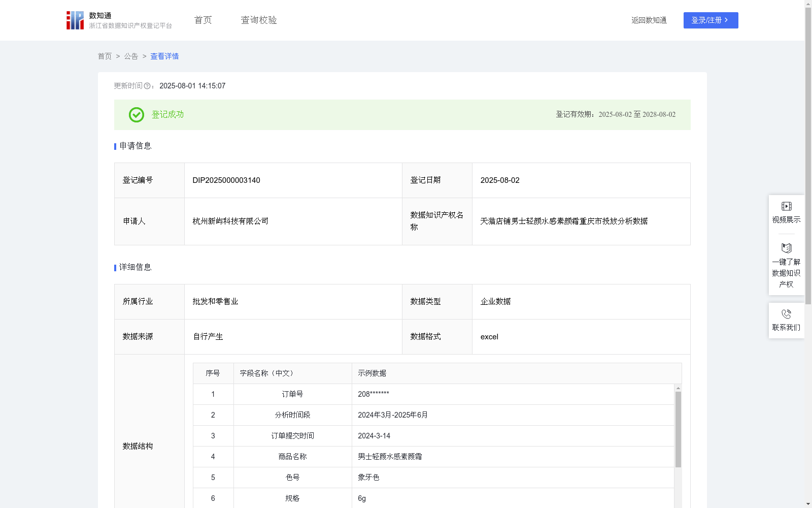The width and height of the screenshot is (812, 508).
Task: Click the 申请信息 section heading
Action: 136,146
